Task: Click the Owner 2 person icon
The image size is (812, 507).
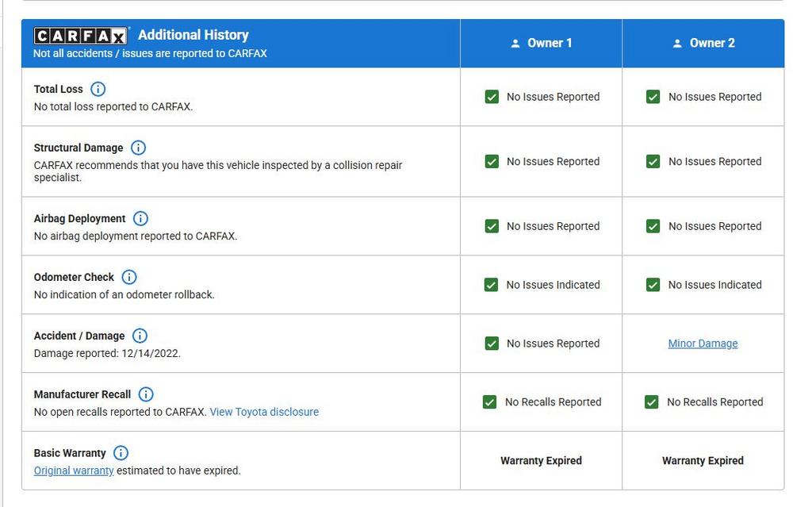Action: pyautogui.click(x=677, y=44)
